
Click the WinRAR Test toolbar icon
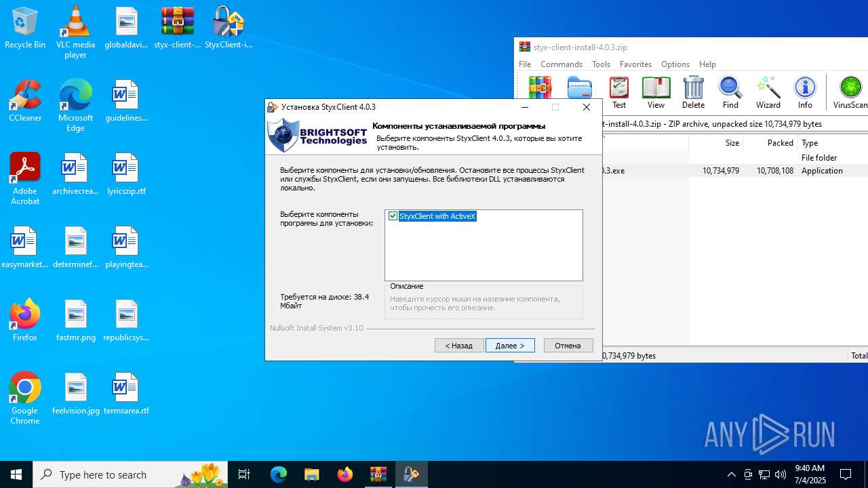[619, 93]
